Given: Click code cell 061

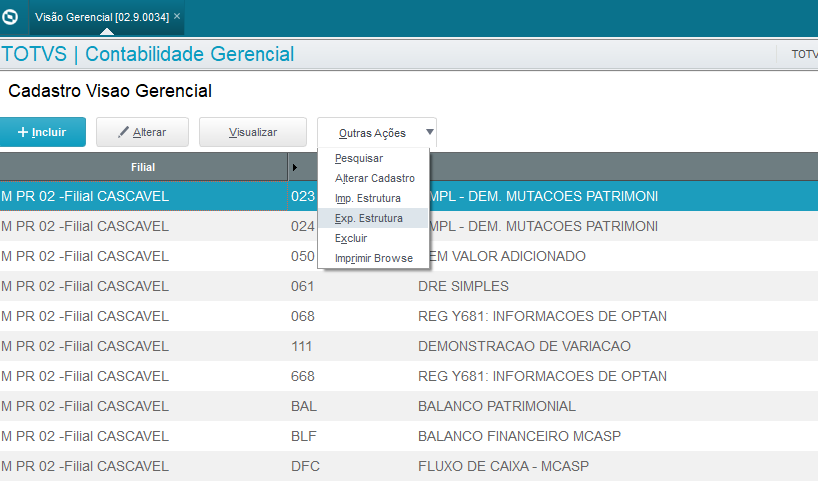Looking at the screenshot, I should click(x=303, y=286).
